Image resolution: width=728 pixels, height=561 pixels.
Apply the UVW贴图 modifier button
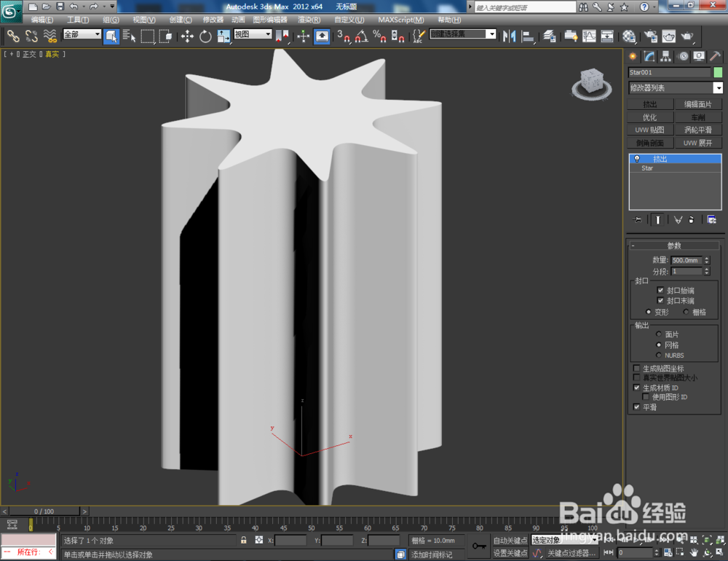649,130
